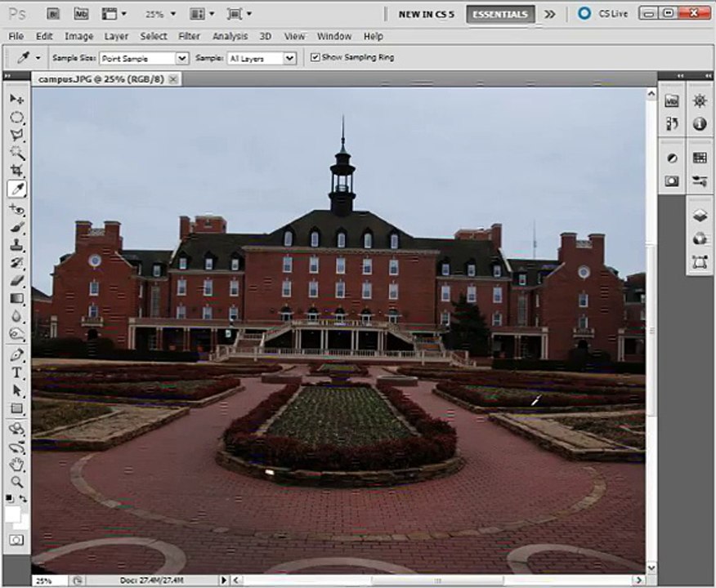Open the status bar info arrow
The width and height of the screenshot is (716, 588).
pos(223,581)
